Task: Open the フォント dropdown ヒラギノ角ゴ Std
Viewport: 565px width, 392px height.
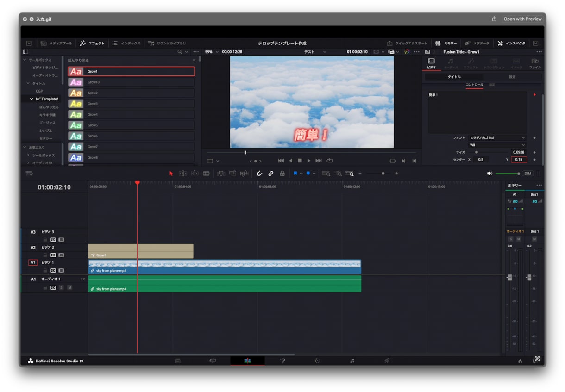Action: 497,138
